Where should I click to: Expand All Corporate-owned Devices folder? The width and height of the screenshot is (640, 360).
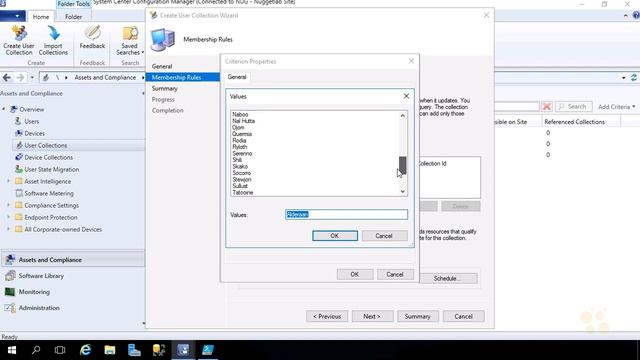point(8,229)
